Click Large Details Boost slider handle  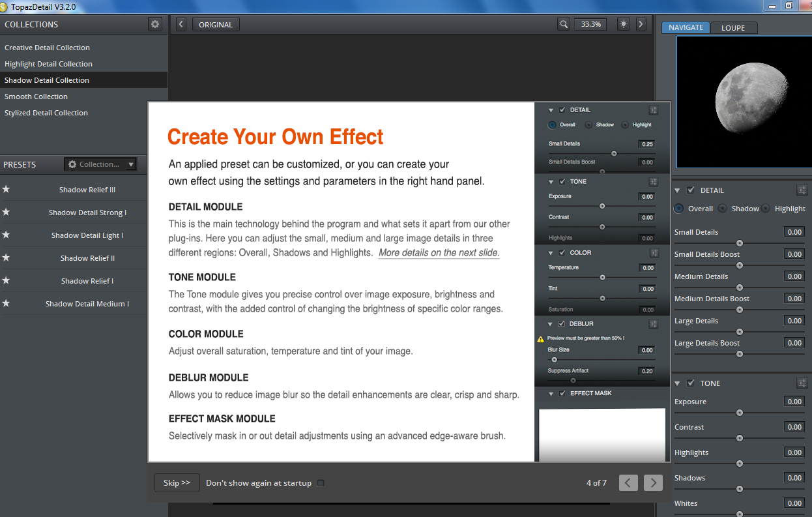click(x=739, y=354)
